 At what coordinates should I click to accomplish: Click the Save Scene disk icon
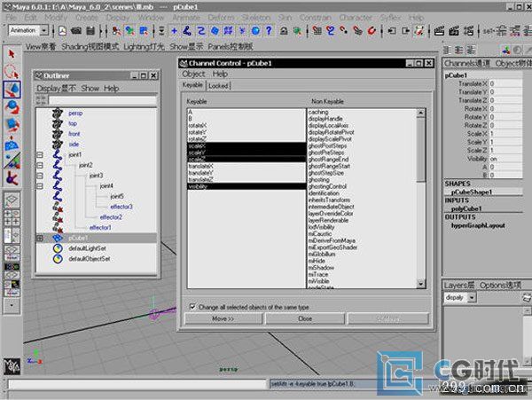(x=90, y=31)
